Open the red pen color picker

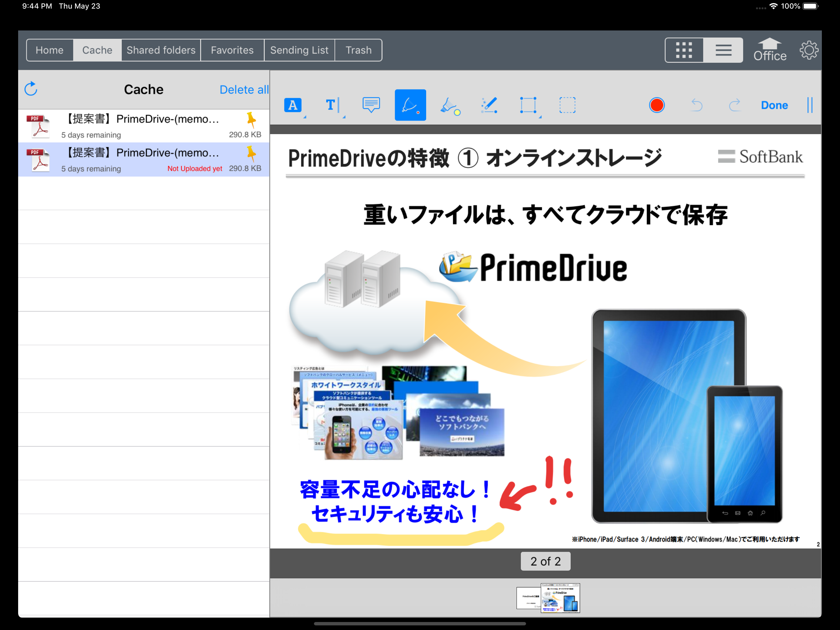tap(656, 105)
